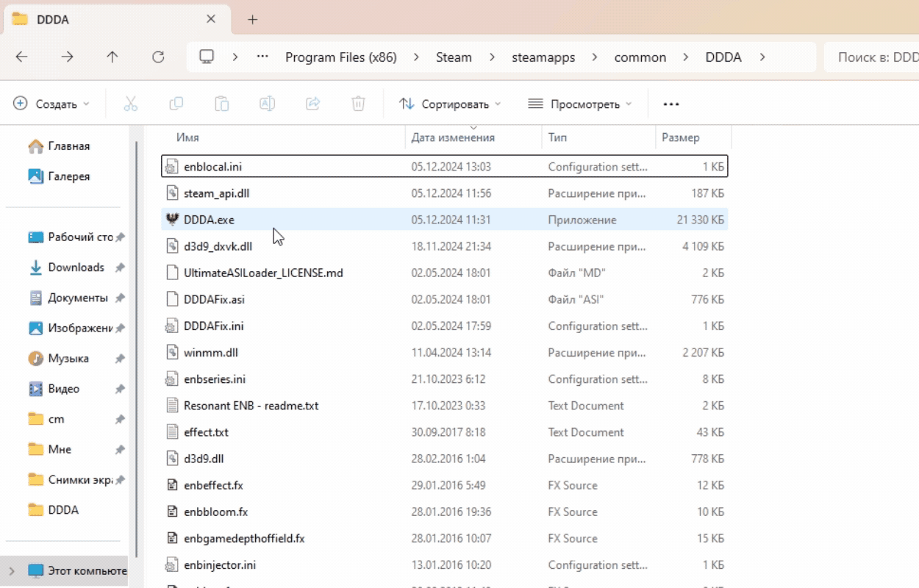Click the This PC monitor icon in address bar
The height and width of the screenshot is (588, 919).
[x=207, y=57]
